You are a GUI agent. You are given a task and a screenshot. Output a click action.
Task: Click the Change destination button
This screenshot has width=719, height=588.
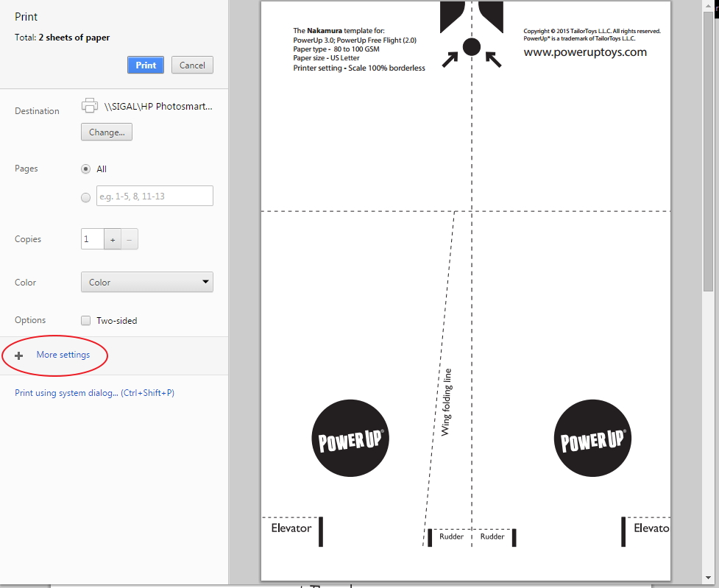107,132
